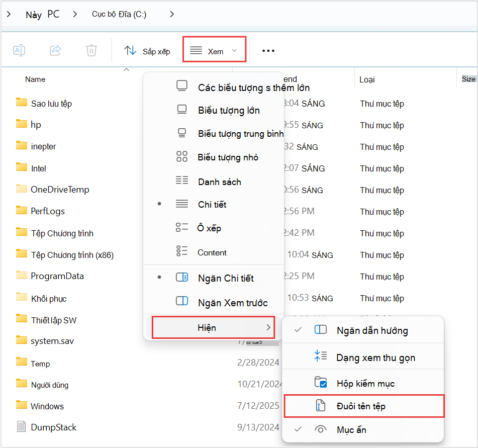The height and width of the screenshot is (448, 478).
Task: Click the Delete trash icon
Action: coord(91,50)
